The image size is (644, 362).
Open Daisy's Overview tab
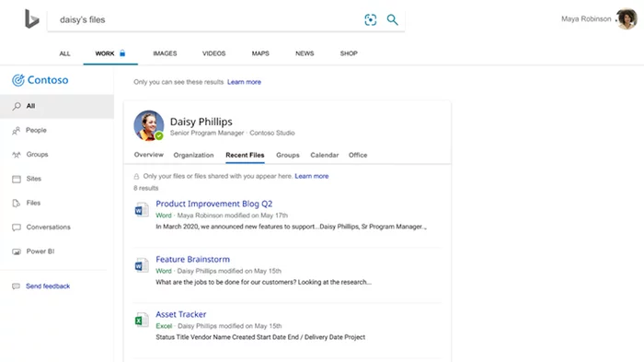coord(149,155)
